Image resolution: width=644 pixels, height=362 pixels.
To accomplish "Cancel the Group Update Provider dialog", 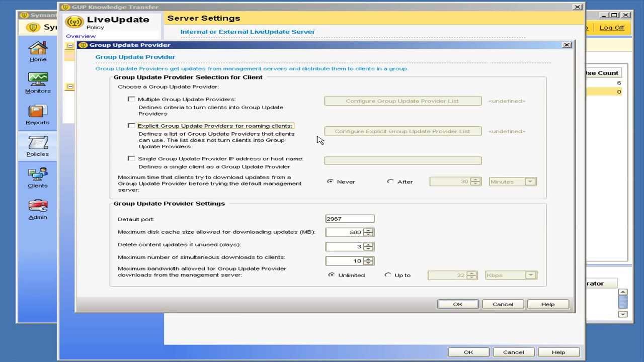I will click(503, 304).
